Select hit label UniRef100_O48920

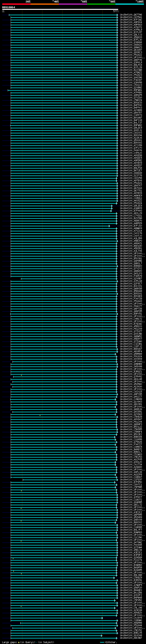click(131, 45)
